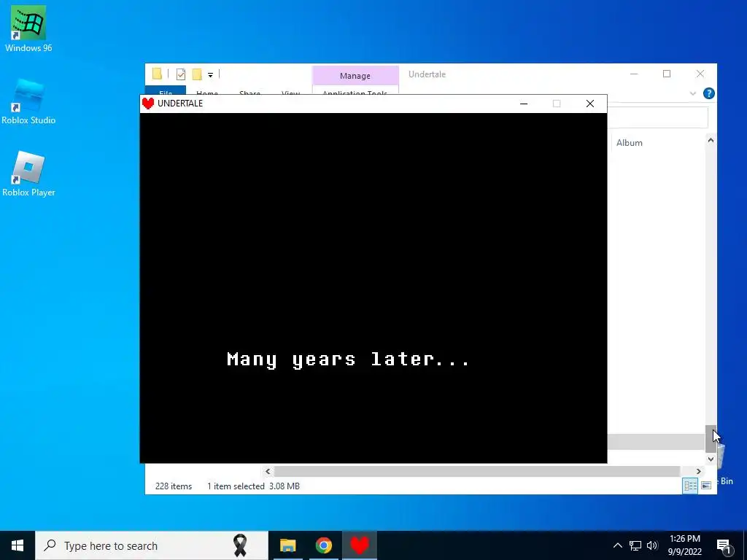Screen dimensions: 747x560
Task: Close the UNDERTALE game window
Action: point(589,104)
